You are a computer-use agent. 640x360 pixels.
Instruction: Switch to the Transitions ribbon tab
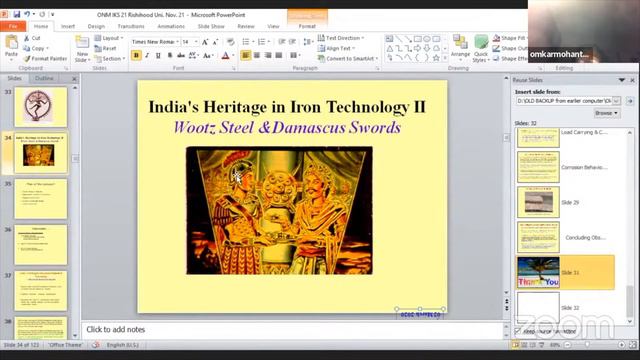131,26
